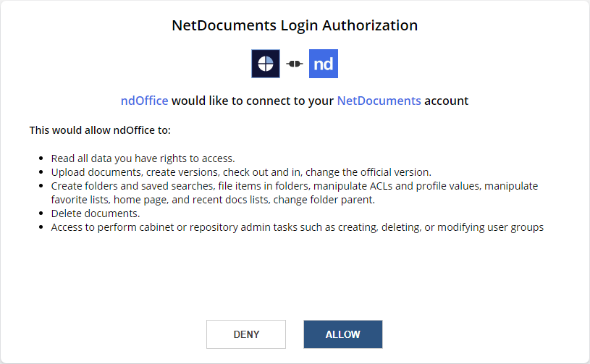This screenshot has width=590, height=364.
Task: Open the ndOffice link
Action: 145,101
